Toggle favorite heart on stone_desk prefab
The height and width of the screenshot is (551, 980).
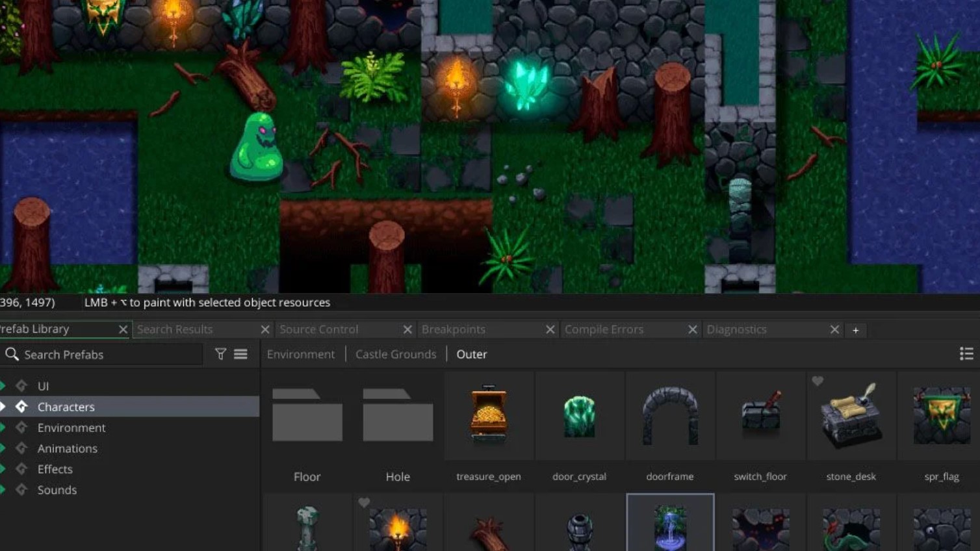pos(818,382)
